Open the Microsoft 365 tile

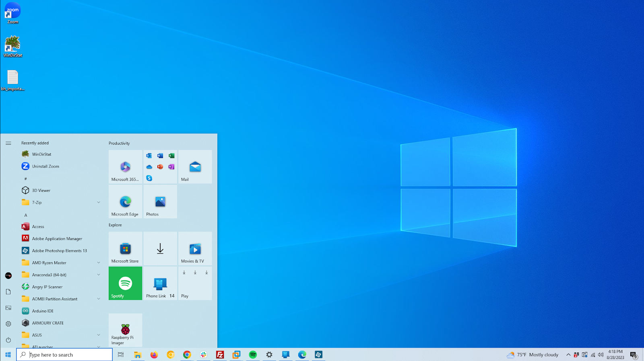click(x=125, y=167)
